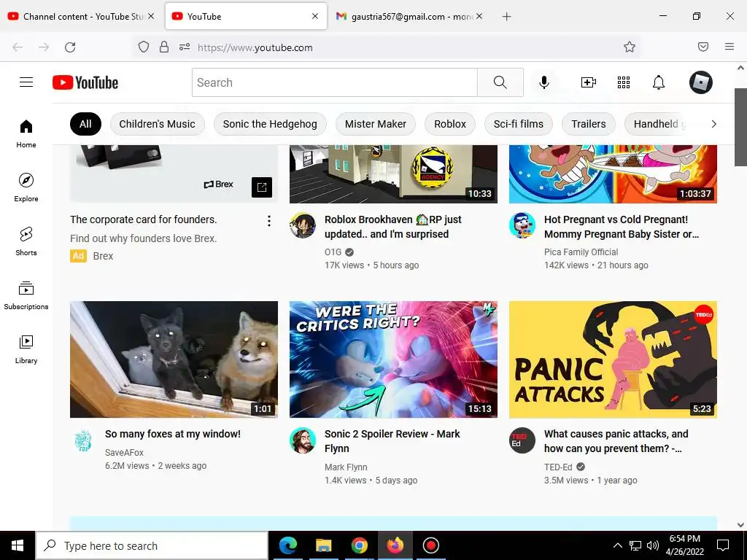Close the YouTube tab
This screenshot has height=560, width=747.
point(315,16)
